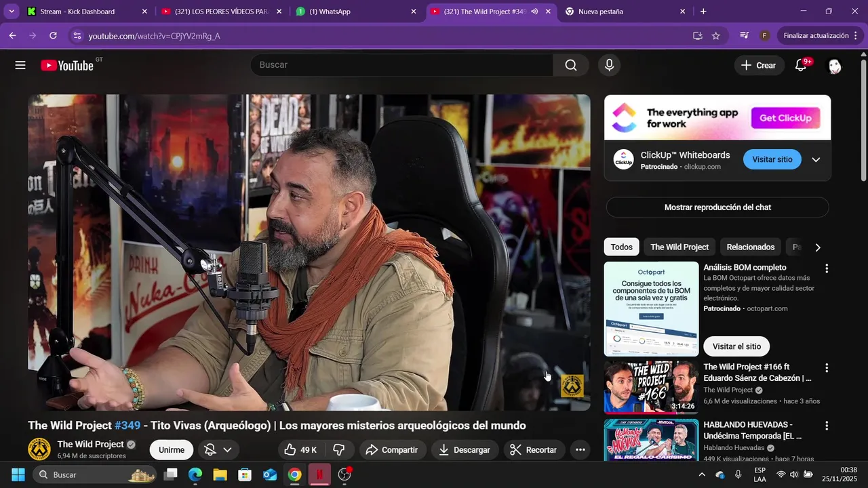Click Get ClickUp banner button
The width and height of the screenshot is (868, 488).
click(x=785, y=118)
